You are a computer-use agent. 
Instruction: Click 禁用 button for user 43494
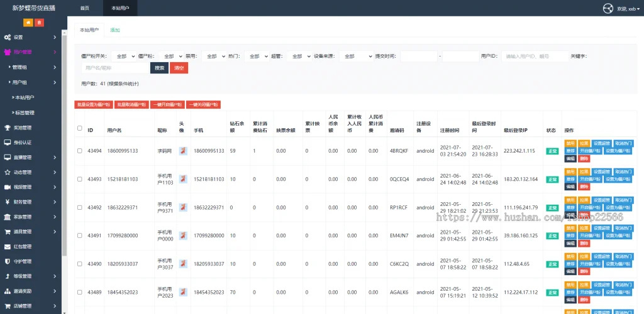pos(570,143)
